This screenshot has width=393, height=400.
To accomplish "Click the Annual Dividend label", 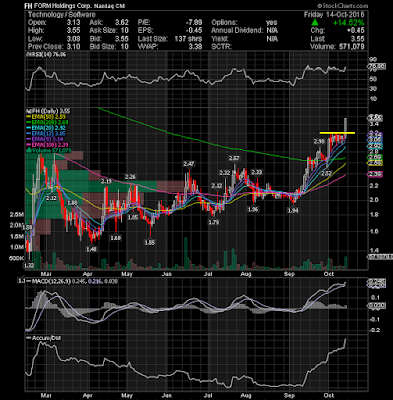I will click(237, 31).
